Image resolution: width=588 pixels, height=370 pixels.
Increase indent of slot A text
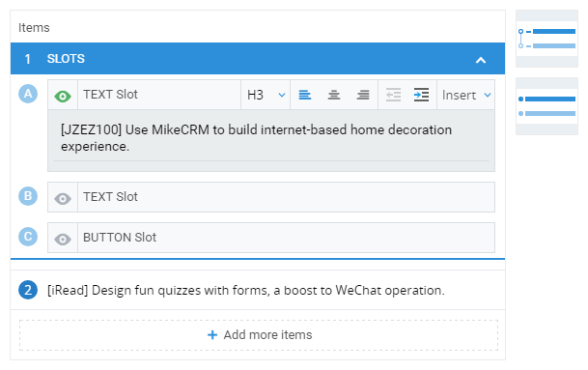pyautogui.click(x=422, y=95)
